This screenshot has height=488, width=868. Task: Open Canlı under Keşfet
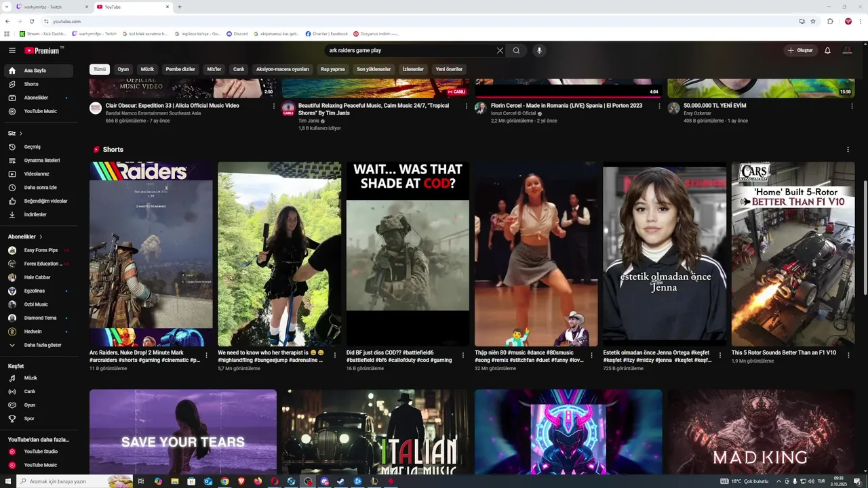tap(38, 391)
